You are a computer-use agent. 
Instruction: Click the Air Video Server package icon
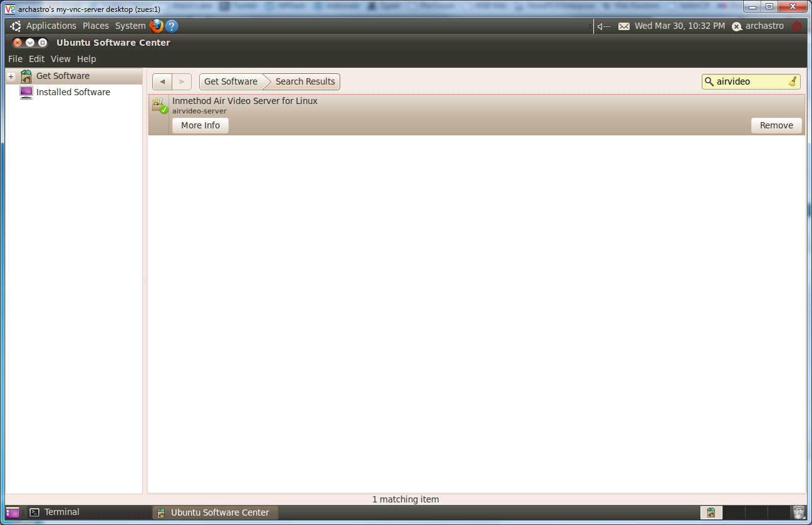click(159, 105)
